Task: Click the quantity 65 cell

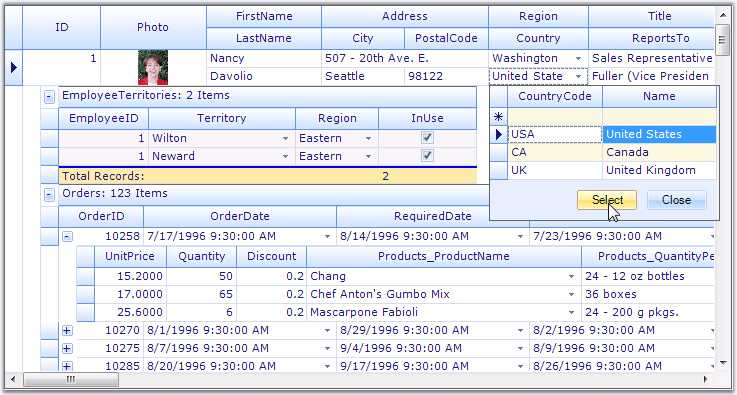Action: pyautogui.click(x=201, y=295)
